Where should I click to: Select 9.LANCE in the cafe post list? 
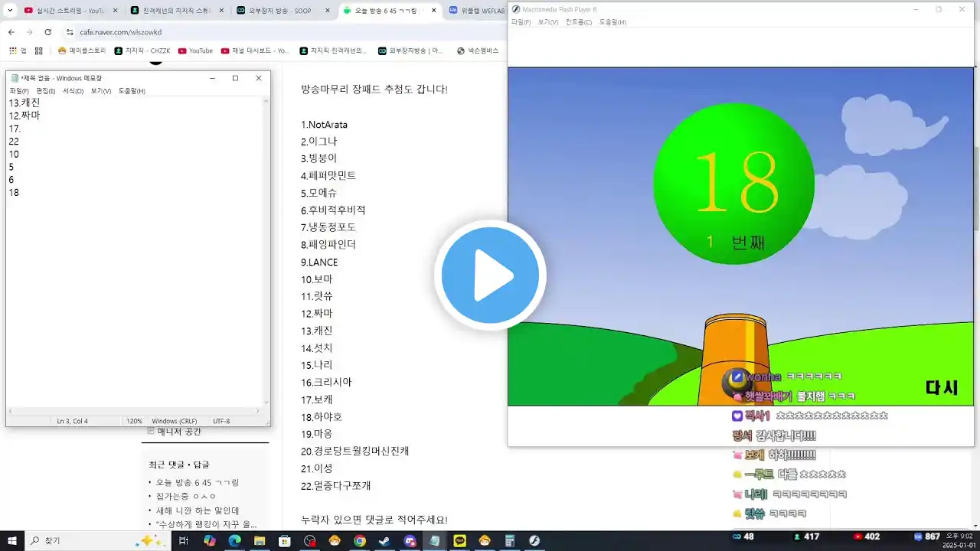click(x=319, y=262)
